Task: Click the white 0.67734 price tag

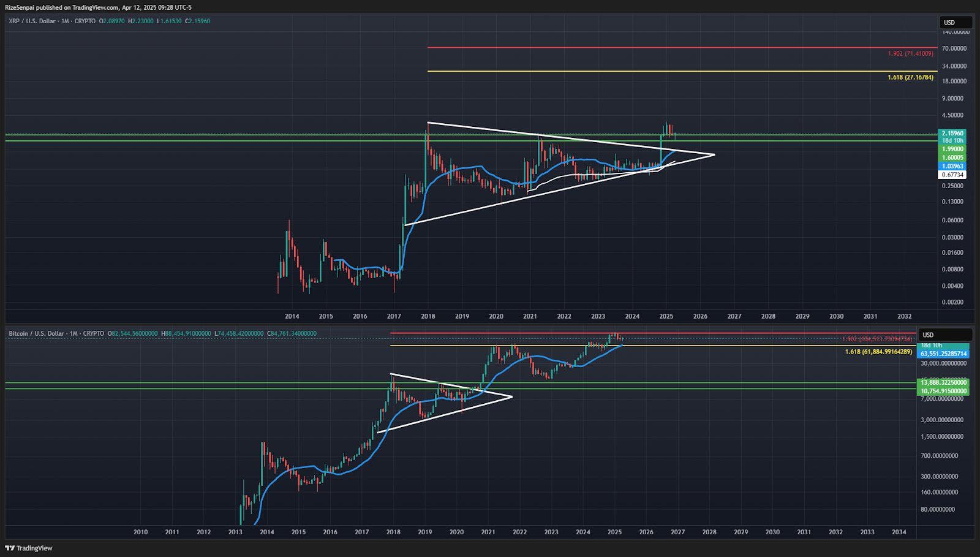Action: [952, 175]
